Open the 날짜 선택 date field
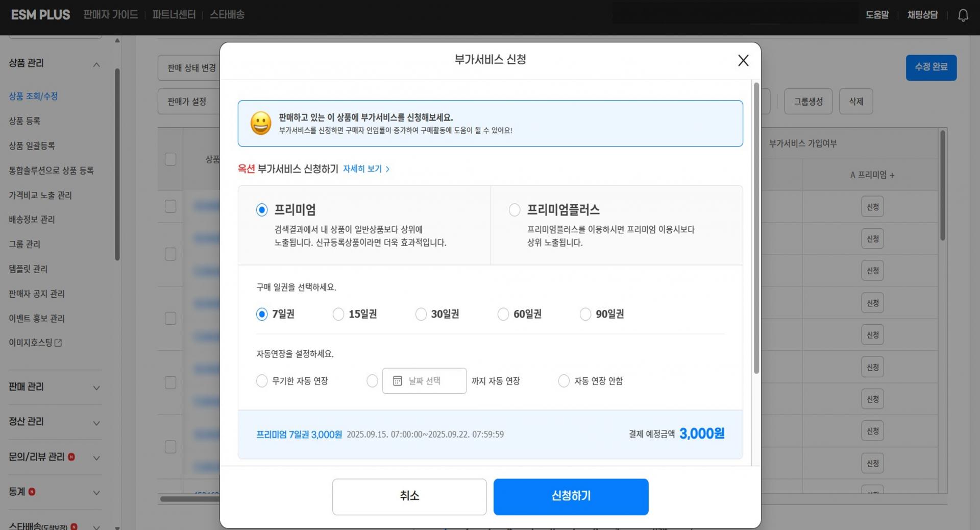 click(424, 381)
